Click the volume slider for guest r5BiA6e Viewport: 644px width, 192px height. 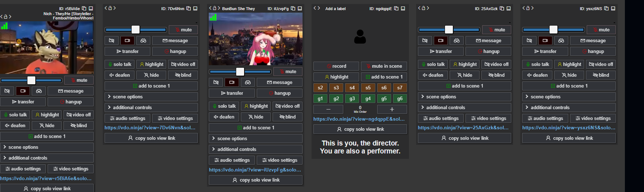coord(31,80)
